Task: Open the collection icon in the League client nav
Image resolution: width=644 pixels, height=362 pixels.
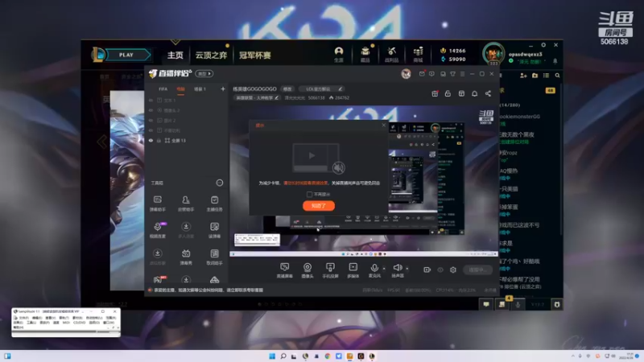Action: click(365, 54)
